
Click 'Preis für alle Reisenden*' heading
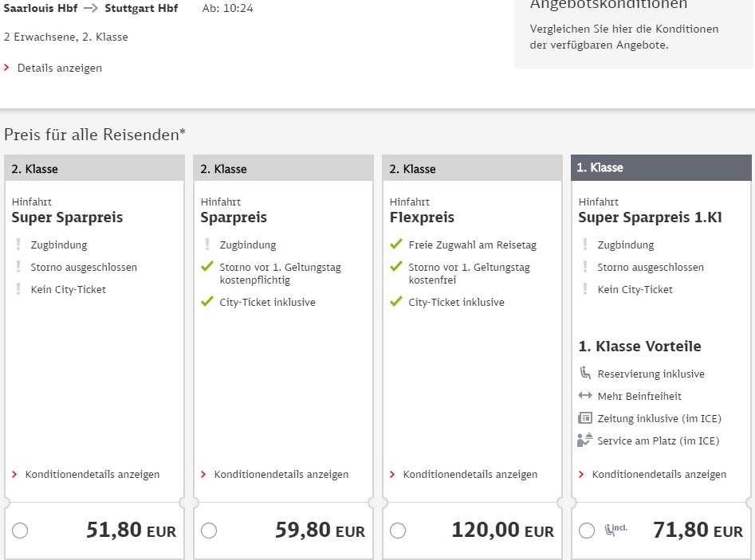tap(95, 135)
